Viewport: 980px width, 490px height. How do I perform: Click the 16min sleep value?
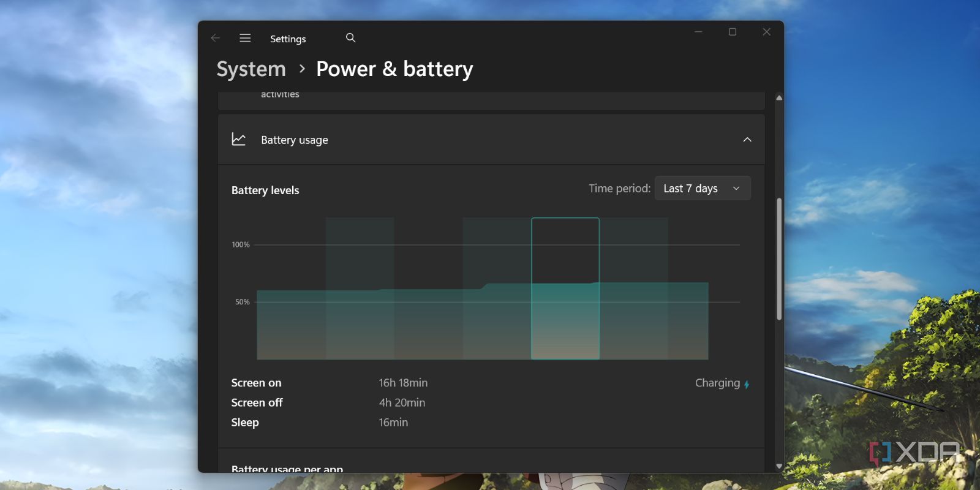tap(393, 422)
